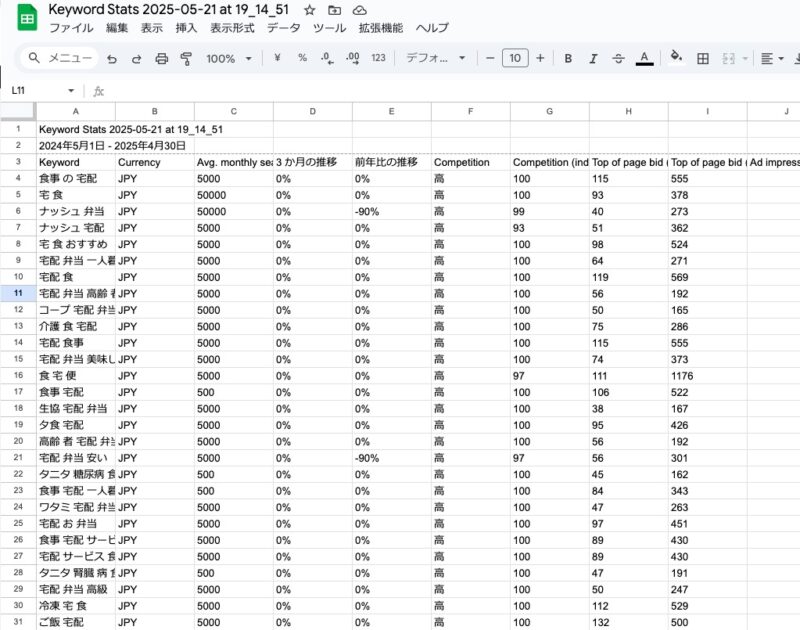Viewport: 800px width, 630px height.
Task: Increase decimal places icon
Action: [x=353, y=58]
